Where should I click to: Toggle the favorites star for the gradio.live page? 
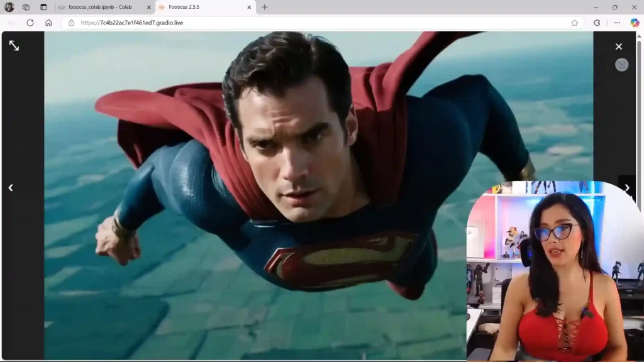tap(574, 23)
